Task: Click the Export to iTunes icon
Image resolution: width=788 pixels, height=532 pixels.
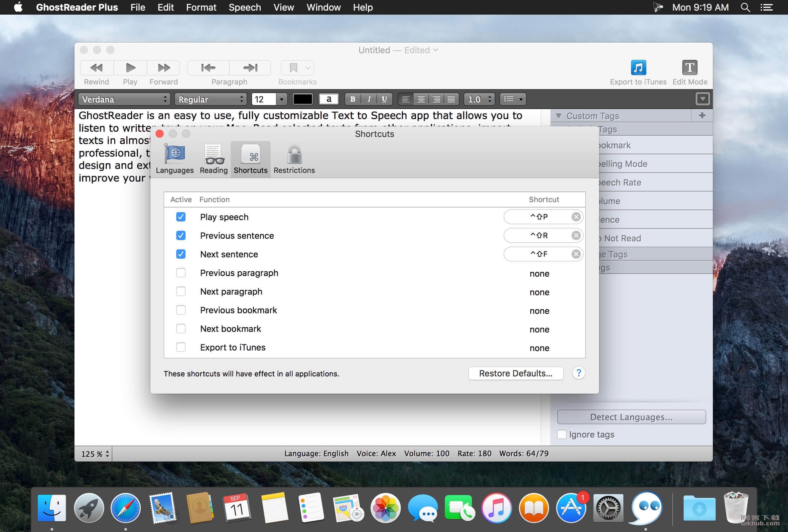Action: click(638, 67)
